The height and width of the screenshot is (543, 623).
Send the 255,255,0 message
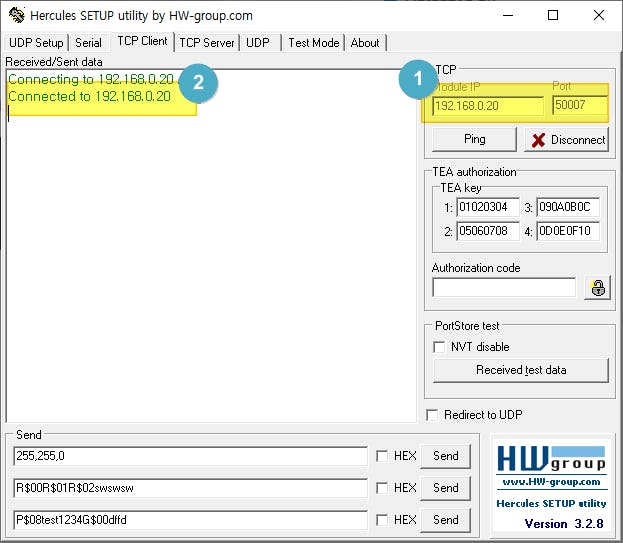(445, 456)
